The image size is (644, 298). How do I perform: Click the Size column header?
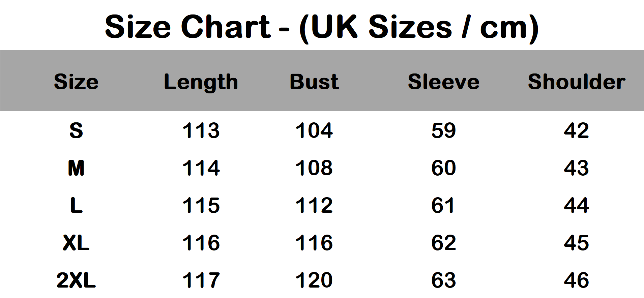pyautogui.click(x=76, y=82)
